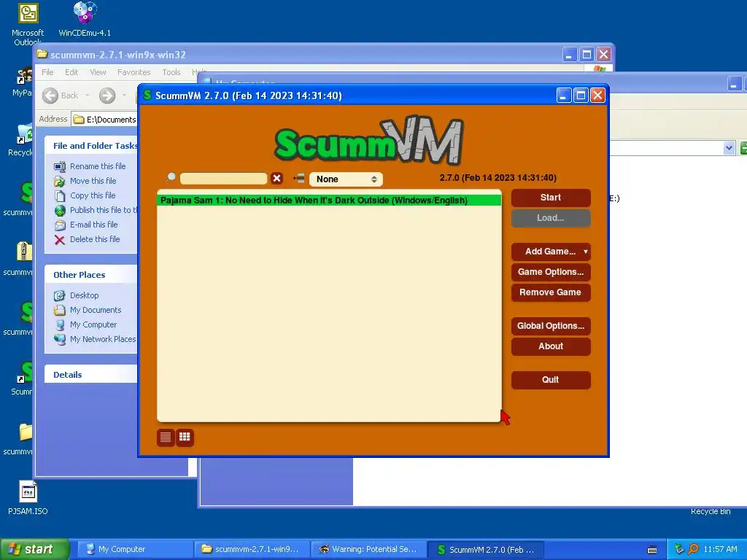Screen dimensions: 747x560
Task: Focus the ScummVM game search box
Action: 223,179
